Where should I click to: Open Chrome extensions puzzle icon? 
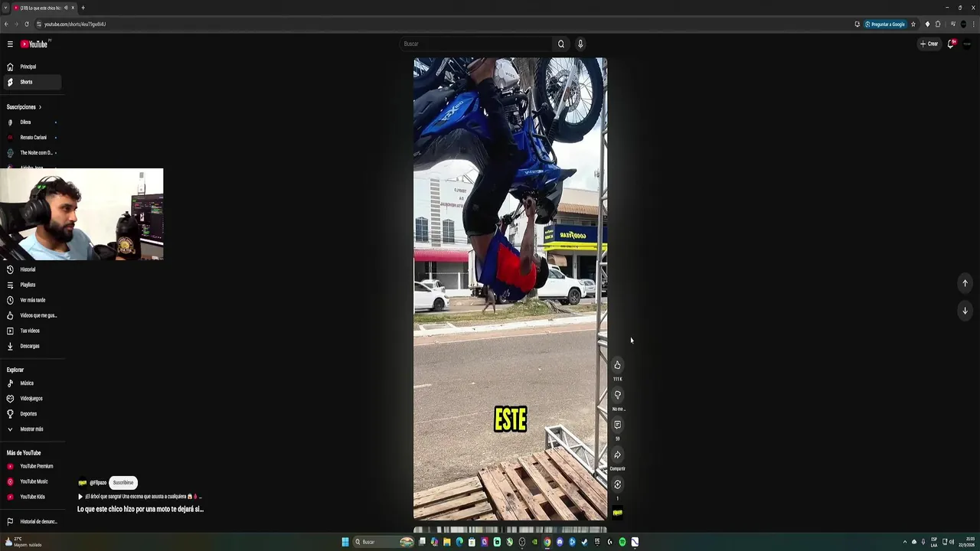click(x=938, y=24)
